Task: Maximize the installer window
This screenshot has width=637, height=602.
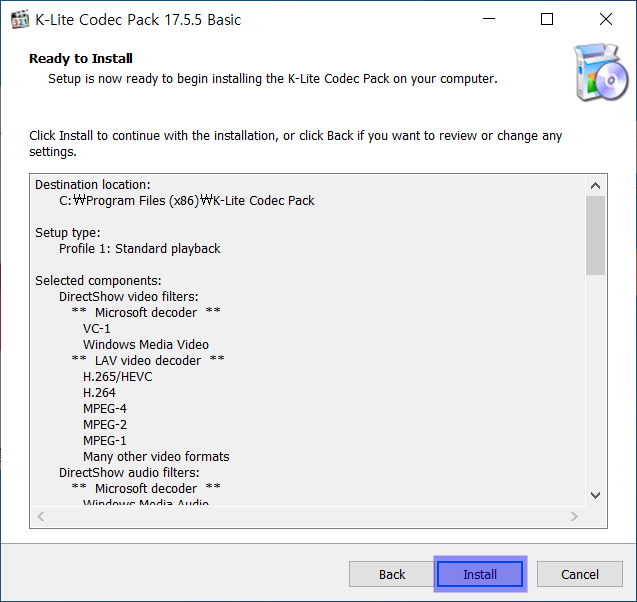Action: click(547, 19)
